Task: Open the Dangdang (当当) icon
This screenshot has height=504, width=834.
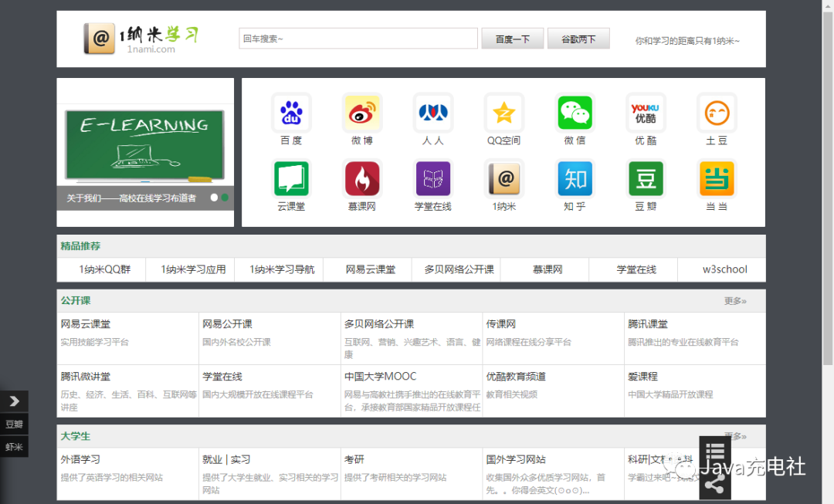Action: click(x=717, y=179)
